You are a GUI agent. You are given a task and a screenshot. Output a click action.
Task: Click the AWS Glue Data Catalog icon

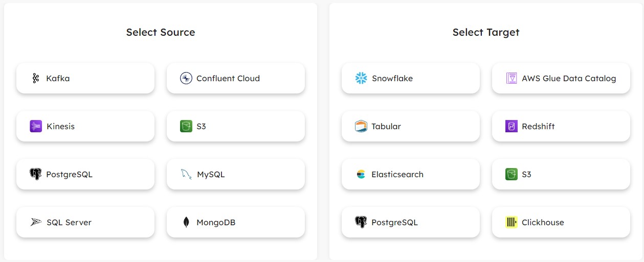[x=512, y=79]
